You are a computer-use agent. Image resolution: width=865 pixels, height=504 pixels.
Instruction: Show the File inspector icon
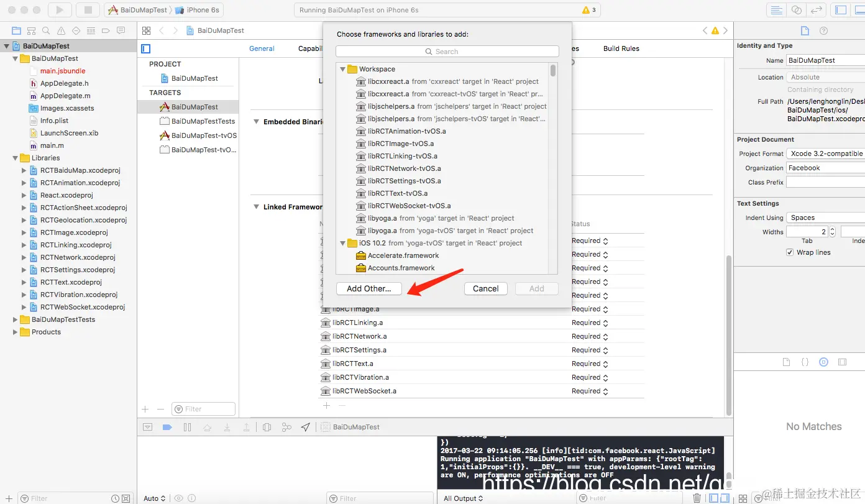(x=805, y=31)
